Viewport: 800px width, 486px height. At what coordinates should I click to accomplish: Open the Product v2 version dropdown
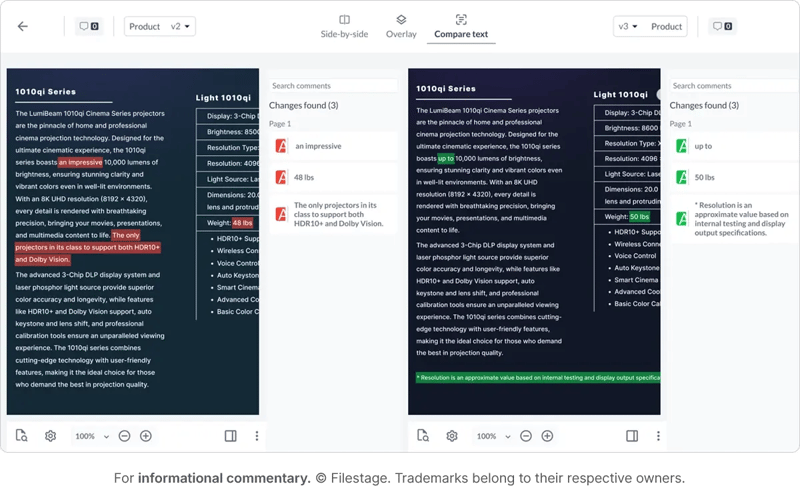point(160,27)
